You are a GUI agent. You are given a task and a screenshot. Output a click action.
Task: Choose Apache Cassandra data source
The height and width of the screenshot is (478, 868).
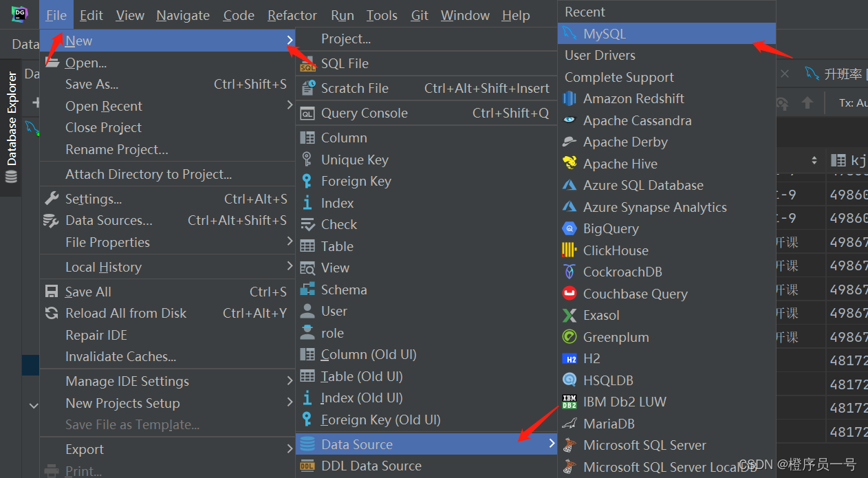pos(666,120)
